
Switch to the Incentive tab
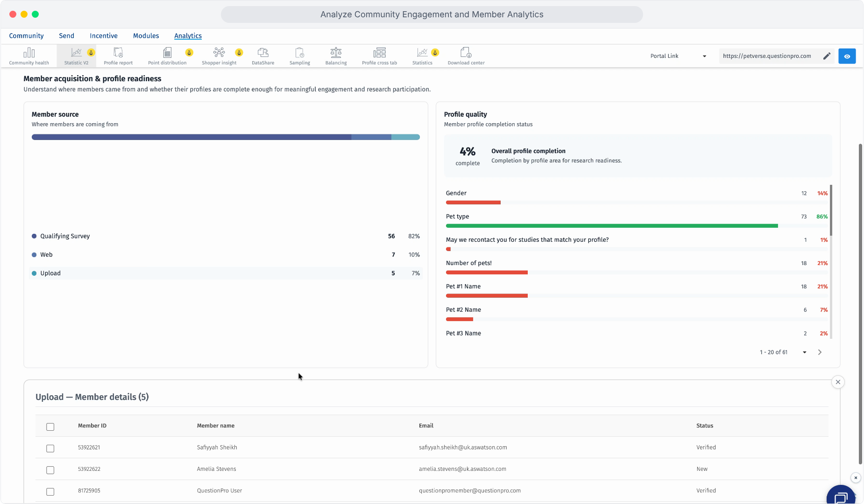(104, 36)
